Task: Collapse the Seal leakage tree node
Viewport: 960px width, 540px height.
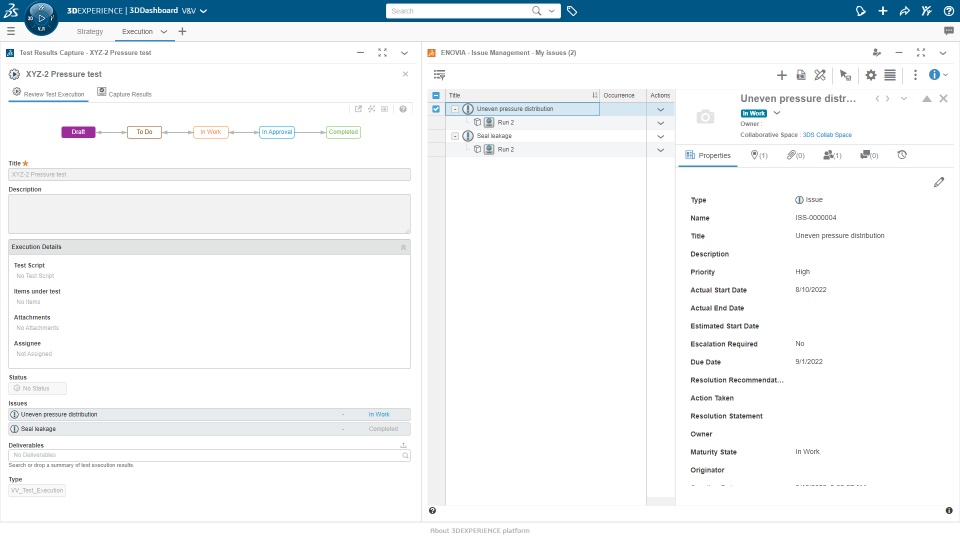Action: click(x=455, y=136)
